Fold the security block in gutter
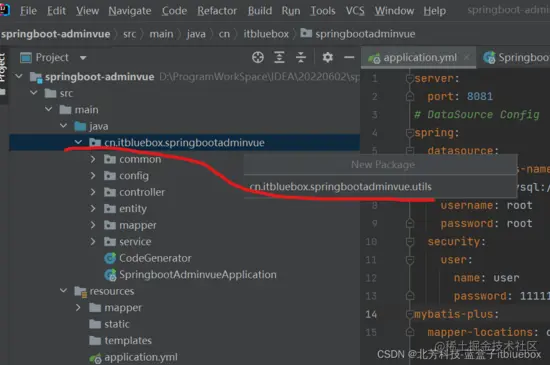This screenshot has height=365, width=550. [x=410, y=241]
